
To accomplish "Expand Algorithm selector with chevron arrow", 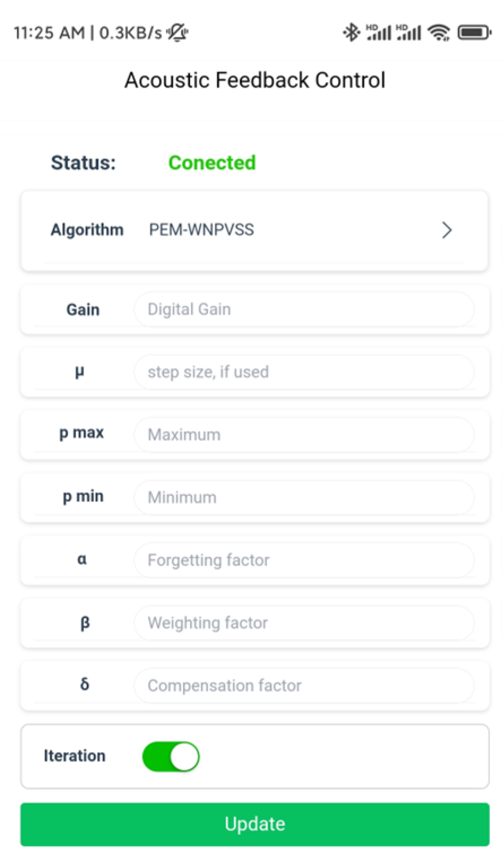I will click(x=446, y=230).
